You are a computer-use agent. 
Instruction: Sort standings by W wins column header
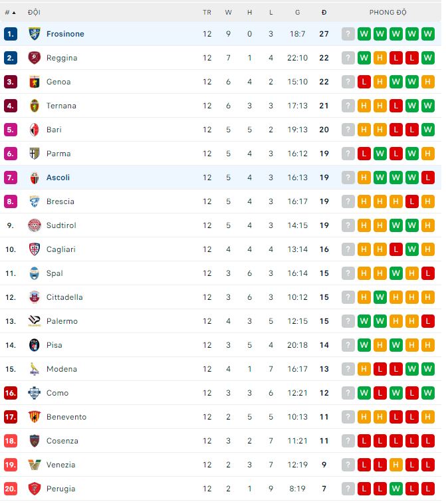[229, 13]
